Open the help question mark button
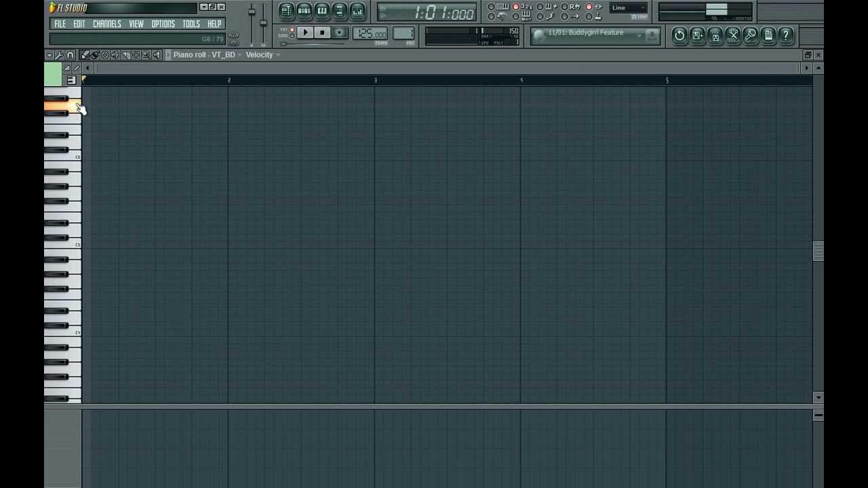868x488 pixels. 785,35
